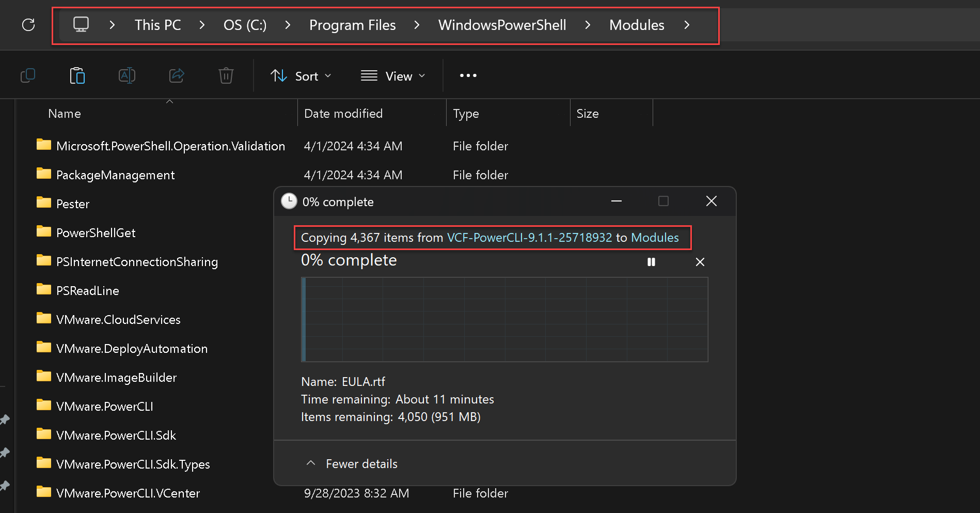Expand chevron after Modules
The image size is (980, 513).
click(687, 25)
